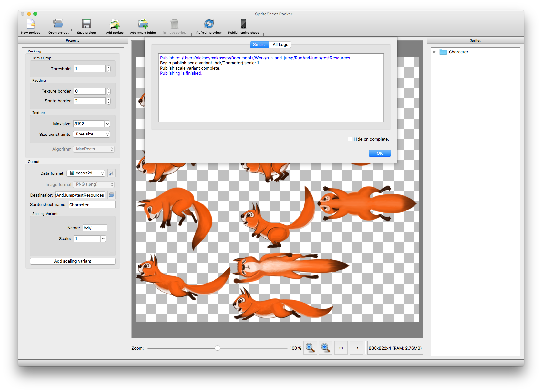This screenshot has width=542, height=392.
Task: Publish the sprite sheet
Action: point(243,26)
